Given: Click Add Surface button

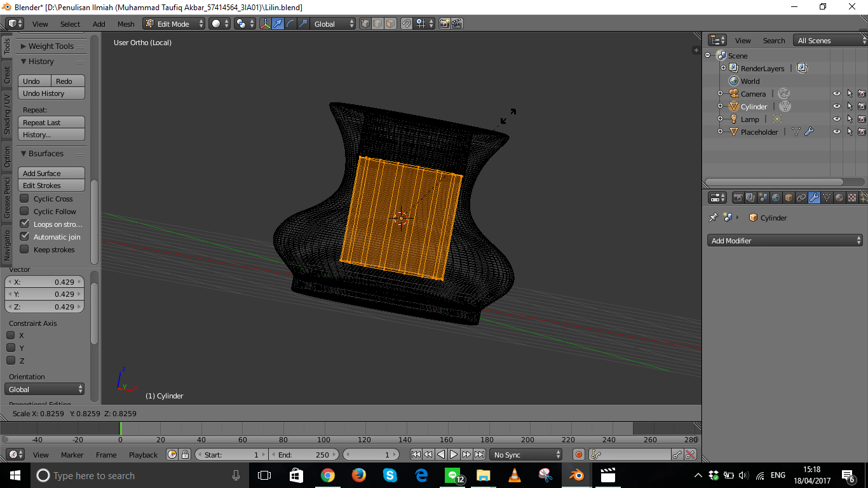Looking at the screenshot, I should (x=51, y=173).
